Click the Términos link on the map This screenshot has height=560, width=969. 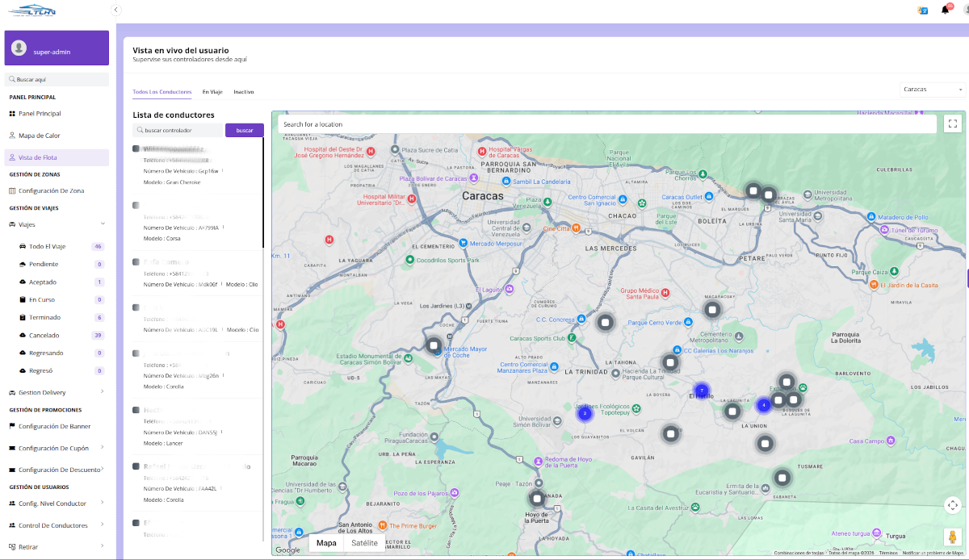point(888,553)
